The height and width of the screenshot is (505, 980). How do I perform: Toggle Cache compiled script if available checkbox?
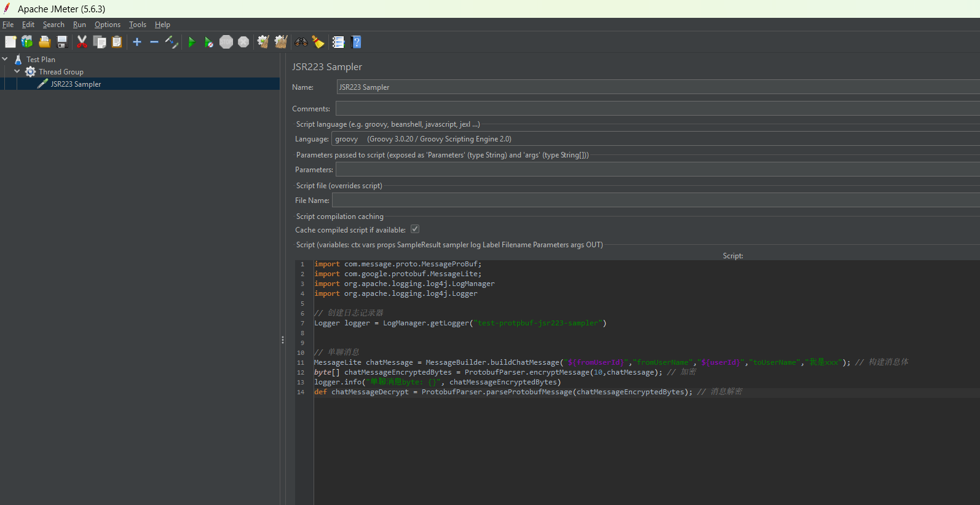[415, 229]
